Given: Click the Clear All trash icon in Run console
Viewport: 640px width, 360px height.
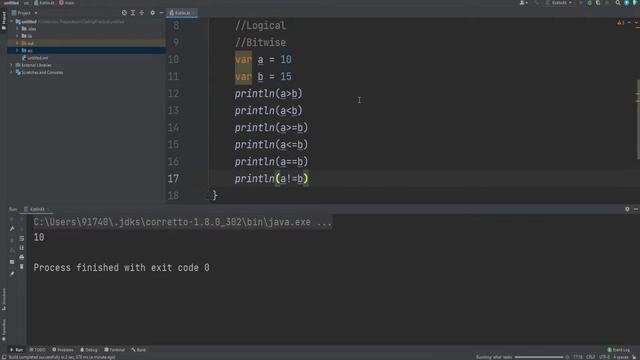Looking at the screenshot, I should 22,267.
